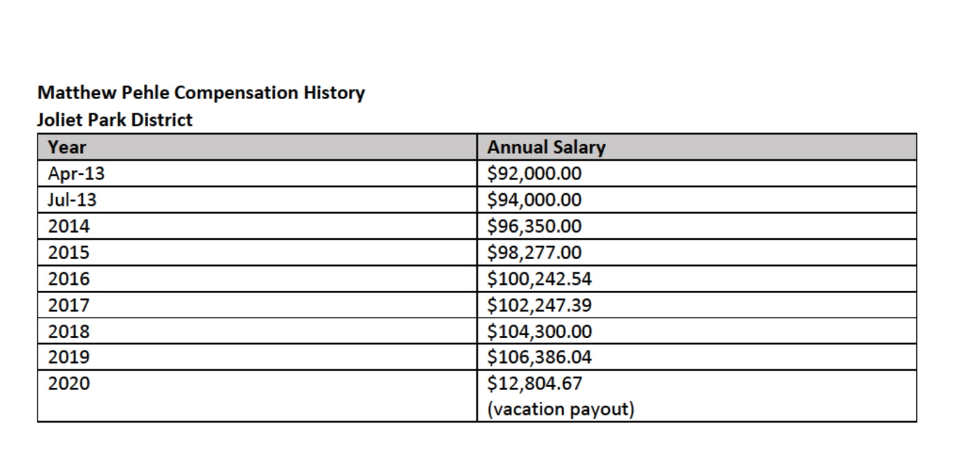Select the $98,277.00 salary value
The height and width of the screenshot is (453, 980).
tap(534, 252)
